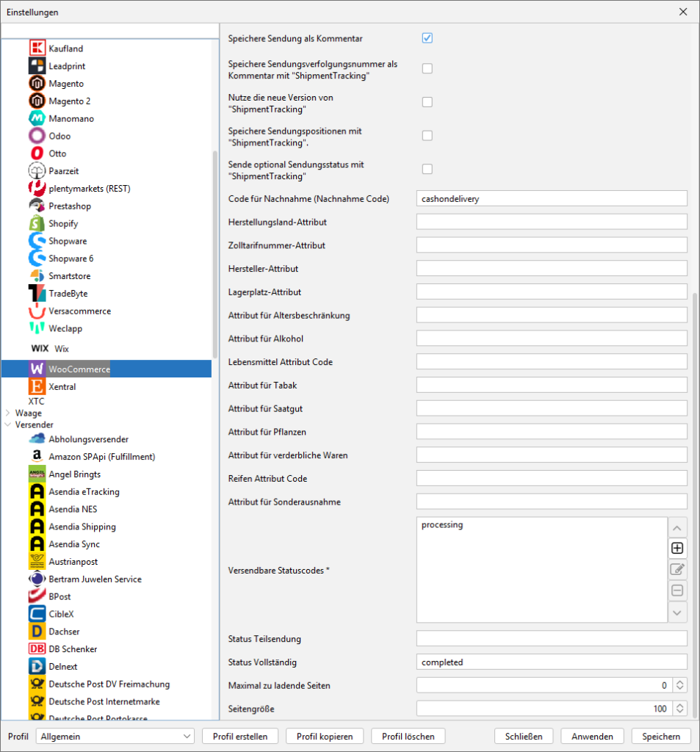Enable Nutze die neue Version von ShipmentTracking
This screenshot has width=700, height=752.
pos(427,102)
